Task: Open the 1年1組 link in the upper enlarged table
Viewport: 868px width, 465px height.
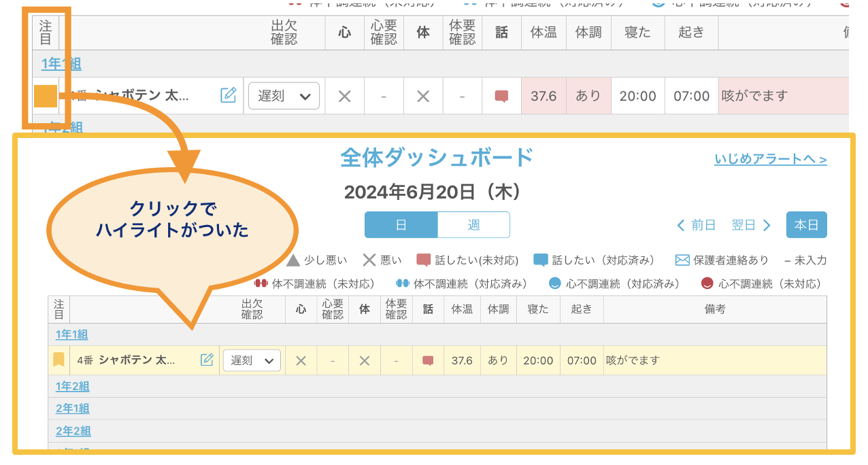Action: [61, 64]
